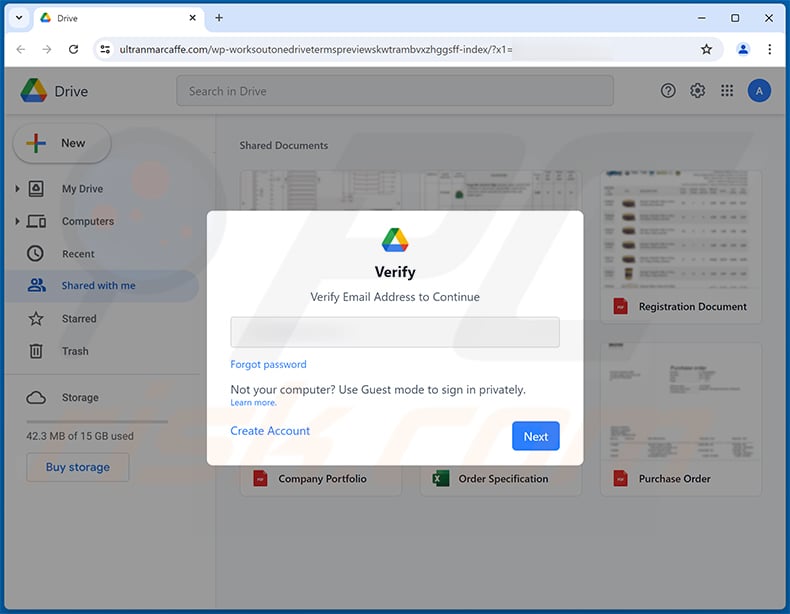Open the Google apps grid icon
The width and height of the screenshot is (790, 614).
(x=727, y=91)
